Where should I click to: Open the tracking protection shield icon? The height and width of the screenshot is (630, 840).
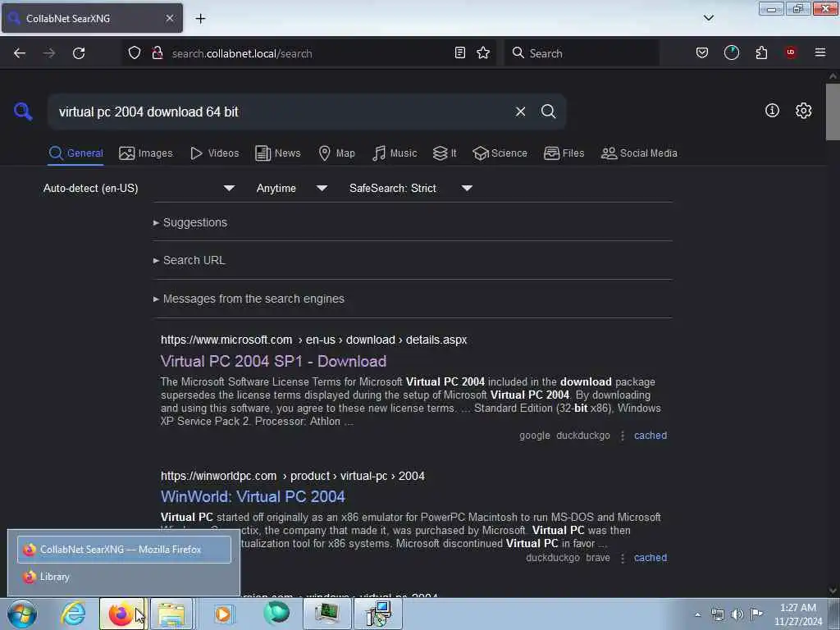135,53
